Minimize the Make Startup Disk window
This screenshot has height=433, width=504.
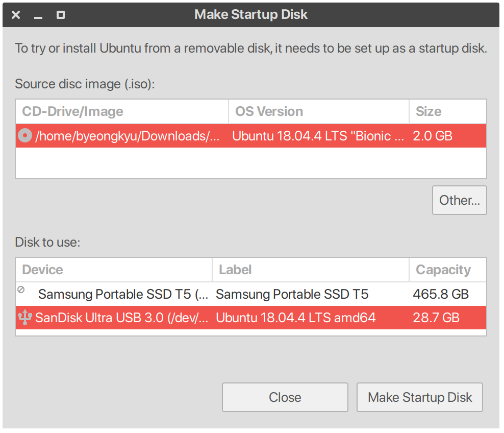[x=38, y=15]
